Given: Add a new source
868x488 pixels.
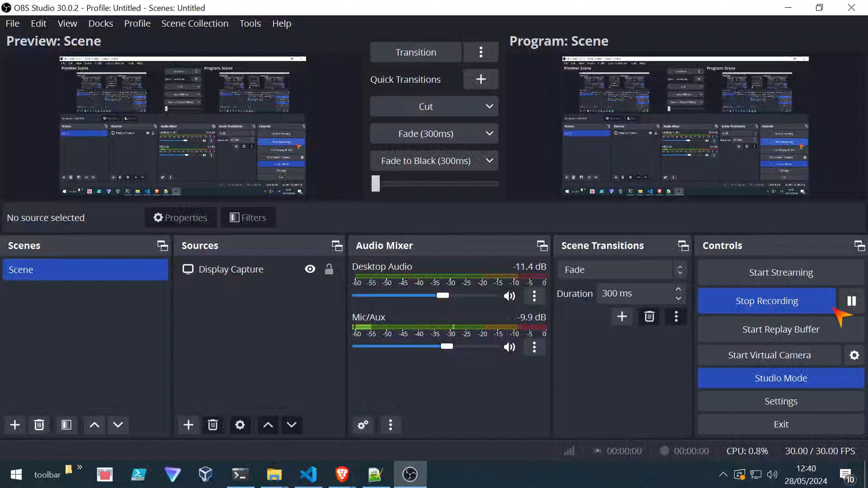Looking at the screenshot, I should (188, 425).
